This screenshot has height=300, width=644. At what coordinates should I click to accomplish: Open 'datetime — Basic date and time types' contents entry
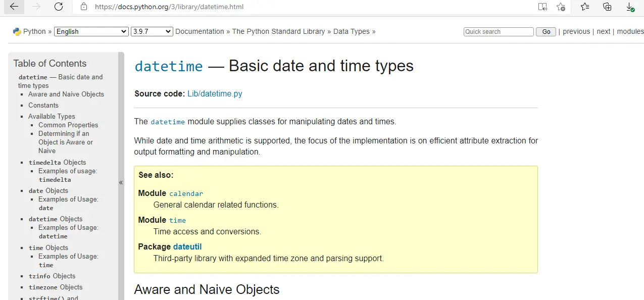pyautogui.click(x=60, y=81)
